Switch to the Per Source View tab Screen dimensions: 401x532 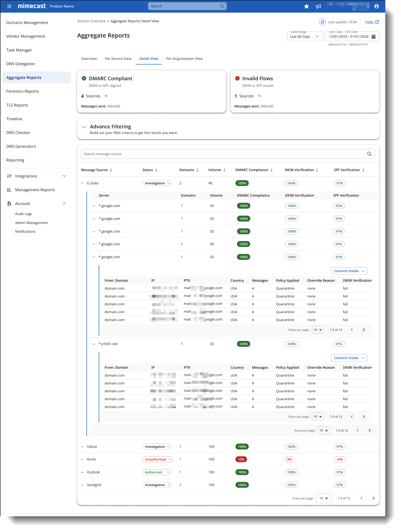[x=118, y=59]
